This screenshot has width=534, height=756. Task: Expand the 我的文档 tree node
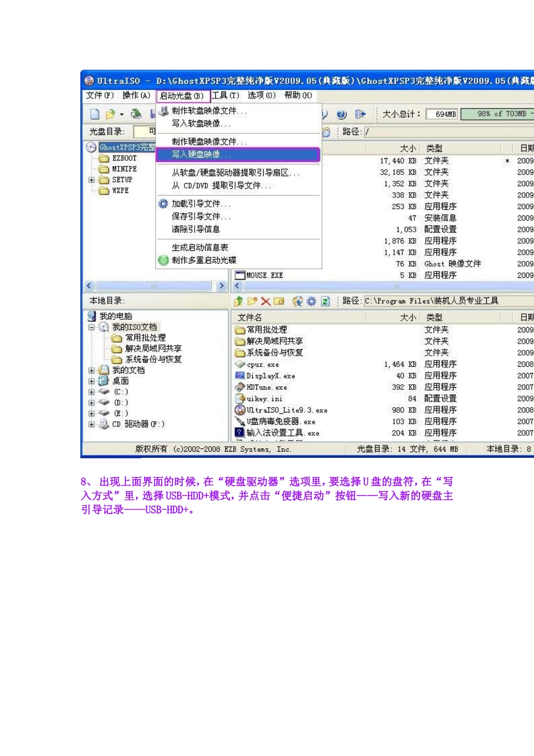pos(92,371)
